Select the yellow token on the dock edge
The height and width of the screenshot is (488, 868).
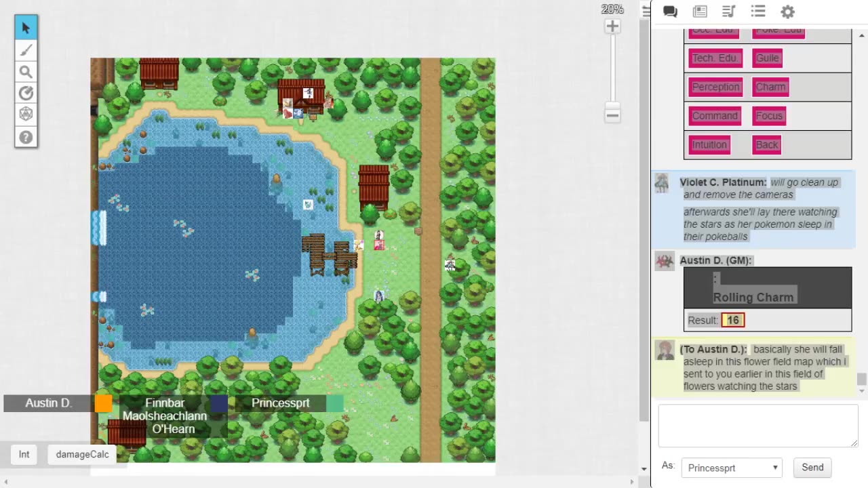pos(359,245)
